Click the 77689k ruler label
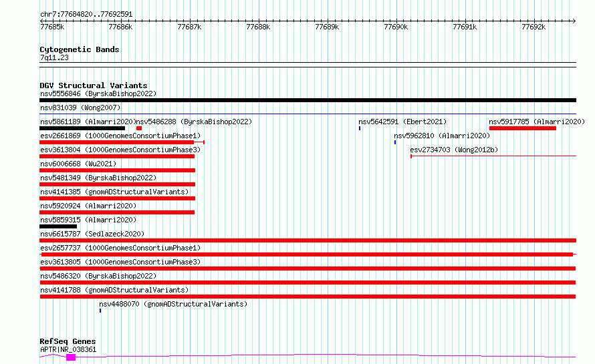The height and width of the screenshot is (364, 595). point(327,27)
